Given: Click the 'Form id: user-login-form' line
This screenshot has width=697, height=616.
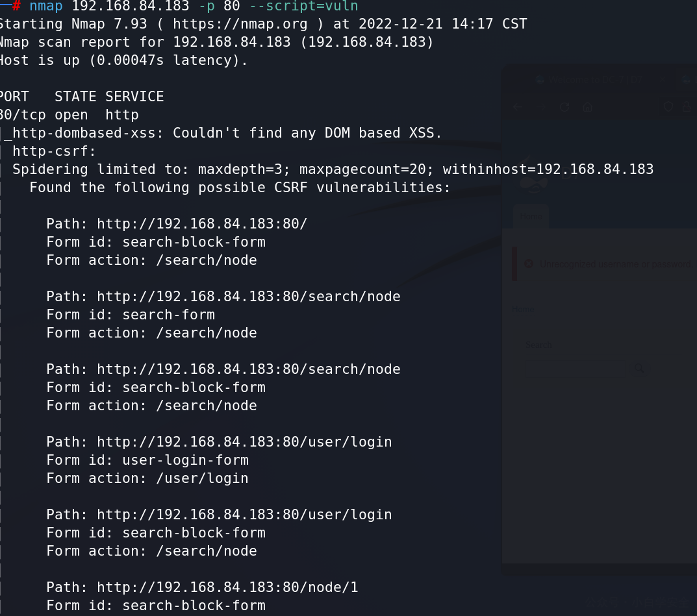Looking at the screenshot, I should [147, 460].
